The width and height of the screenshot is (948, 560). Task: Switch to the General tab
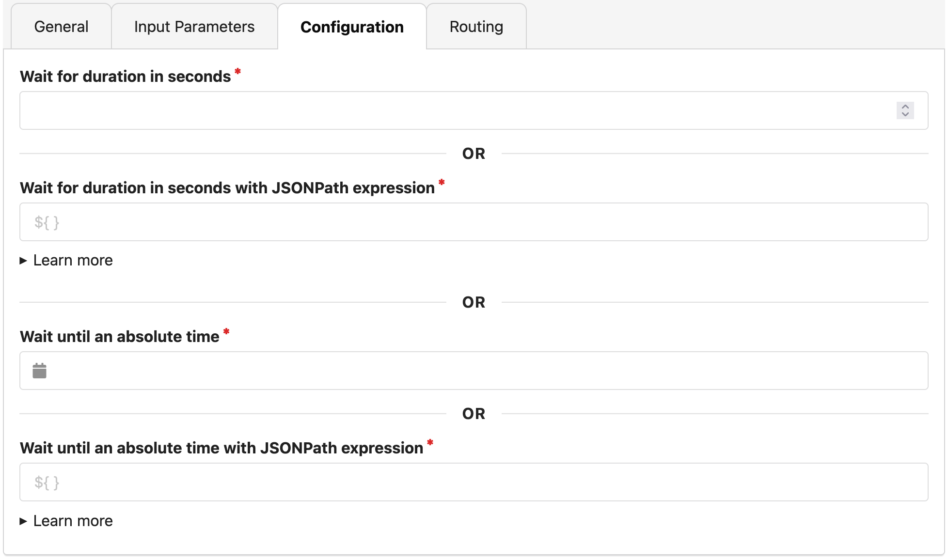(61, 27)
